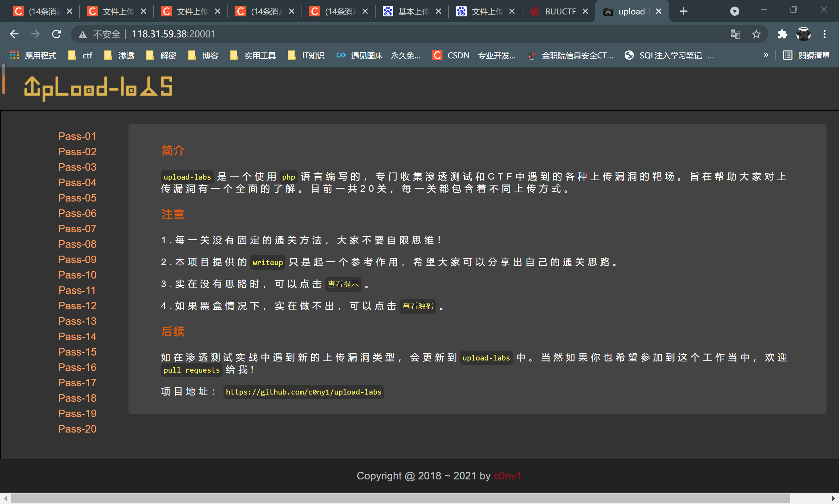
Task: Open Pass-14 challenge
Action: pyautogui.click(x=77, y=337)
